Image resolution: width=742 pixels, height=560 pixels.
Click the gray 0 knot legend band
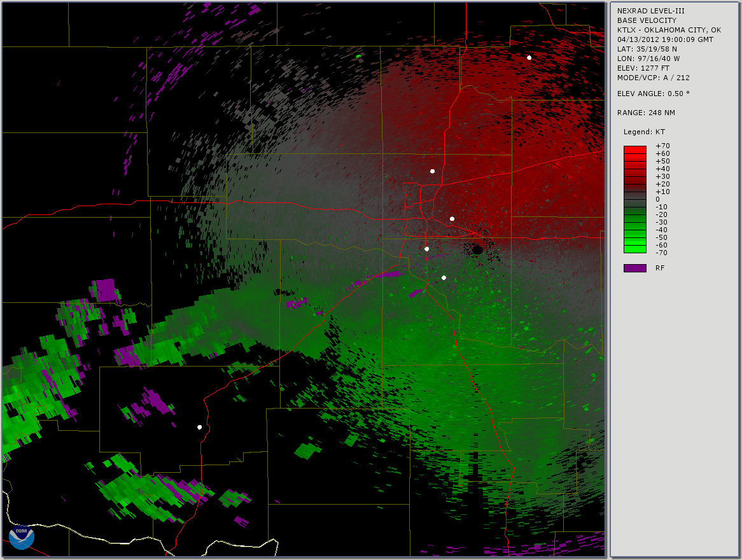click(x=634, y=199)
